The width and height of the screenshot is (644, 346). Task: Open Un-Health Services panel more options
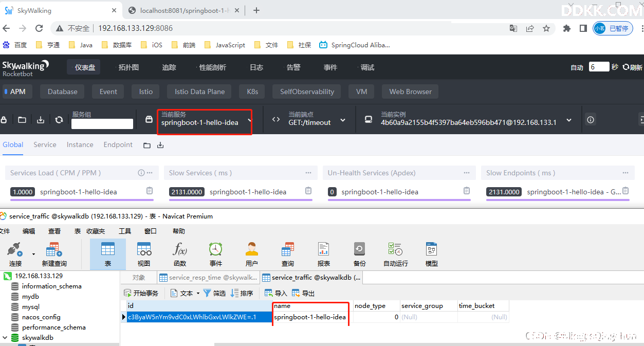pyautogui.click(x=467, y=173)
